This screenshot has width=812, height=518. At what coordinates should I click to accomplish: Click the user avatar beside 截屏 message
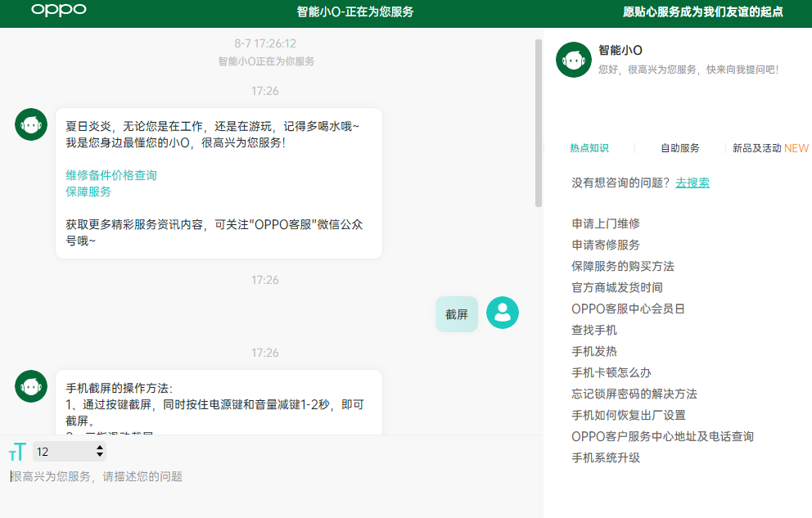pos(502,313)
